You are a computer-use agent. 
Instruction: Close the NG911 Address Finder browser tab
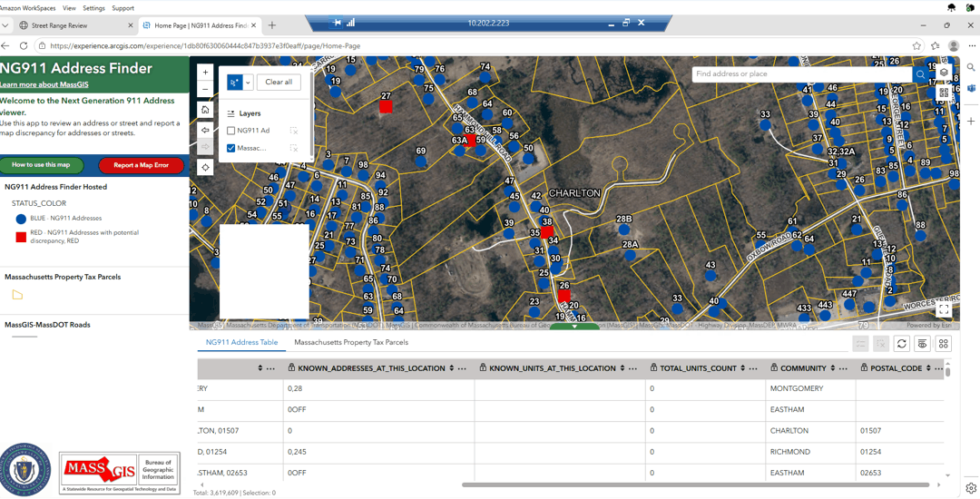click(253, 25)
